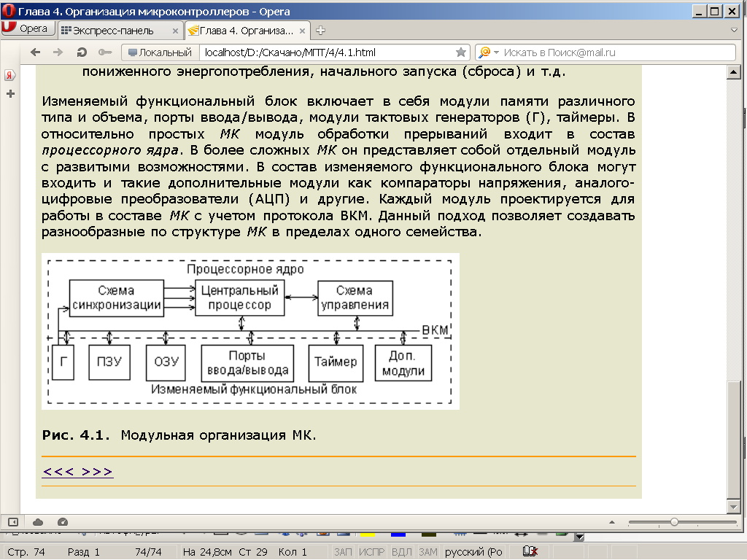Click the page scrollbar up arrow
This screenshot has height=560, width=747.
coord(734,72)
